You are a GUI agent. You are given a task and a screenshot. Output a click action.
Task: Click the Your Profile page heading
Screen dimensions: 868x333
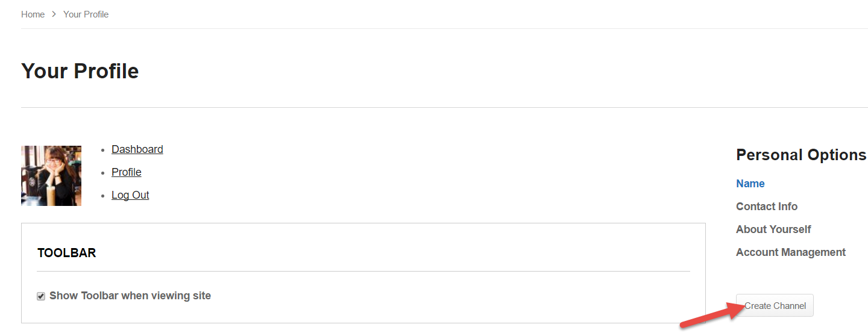pyautogui.click(x=80, y=71)
